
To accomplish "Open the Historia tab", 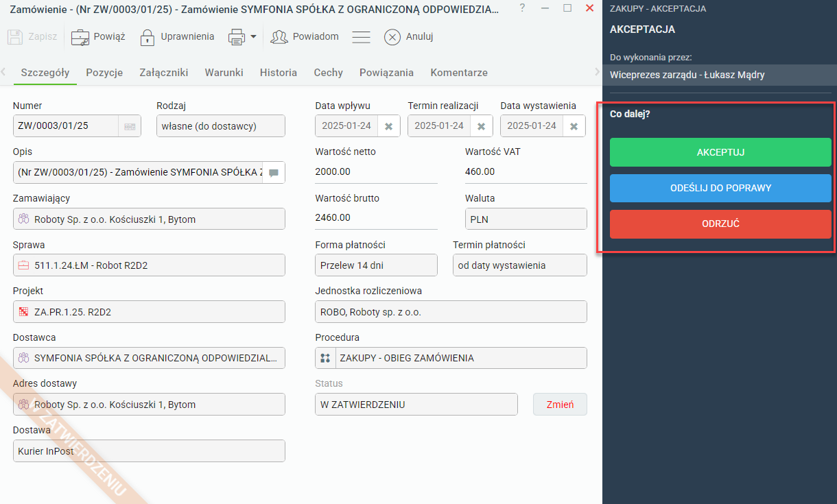I will click(x=279, y=73).
